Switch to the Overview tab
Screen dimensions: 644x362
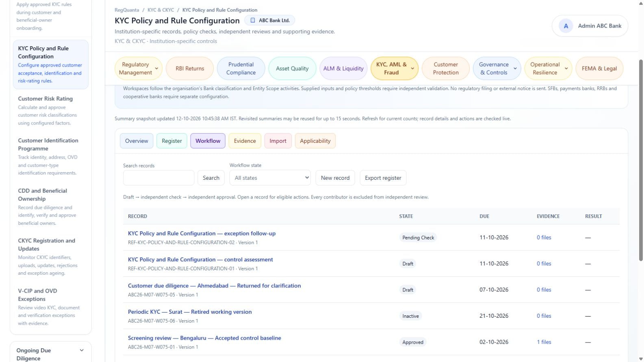click(x=137, y=141)
